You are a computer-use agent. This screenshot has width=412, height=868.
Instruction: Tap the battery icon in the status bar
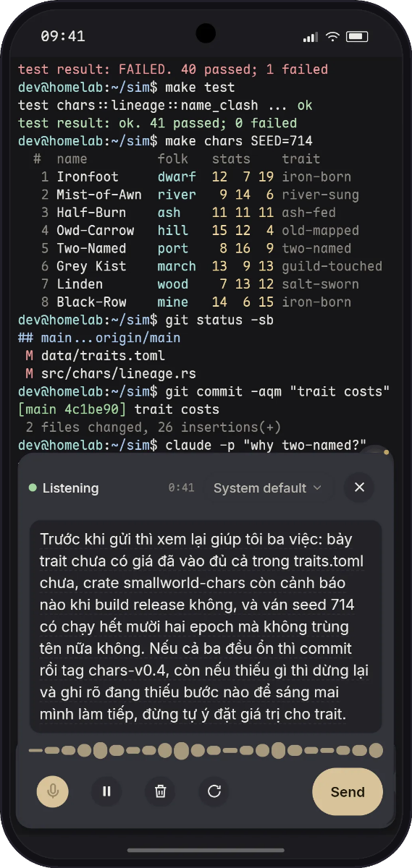[x=356, y=37]
